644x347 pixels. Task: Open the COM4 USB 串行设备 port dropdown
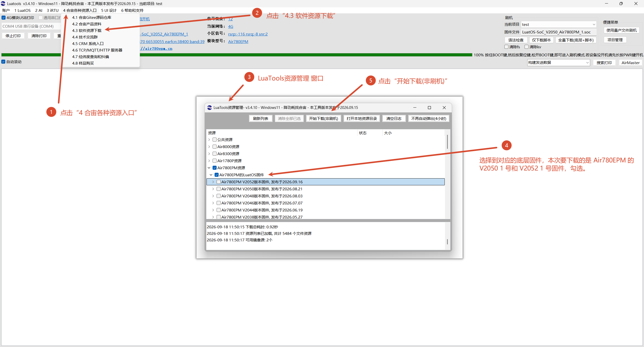[31, 26]
